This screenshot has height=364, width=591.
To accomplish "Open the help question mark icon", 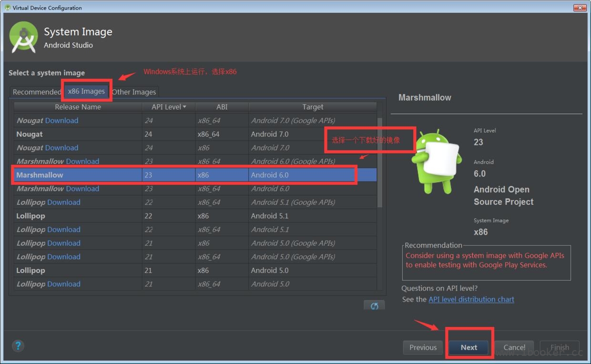I will (19, 346).
